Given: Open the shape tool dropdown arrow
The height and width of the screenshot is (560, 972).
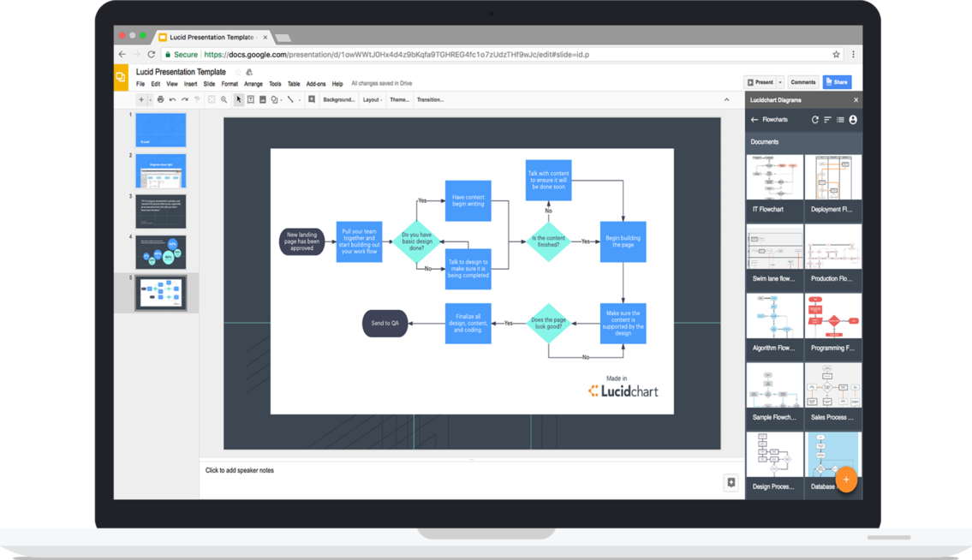Looking at the screenshot, I should click(282, 100).
